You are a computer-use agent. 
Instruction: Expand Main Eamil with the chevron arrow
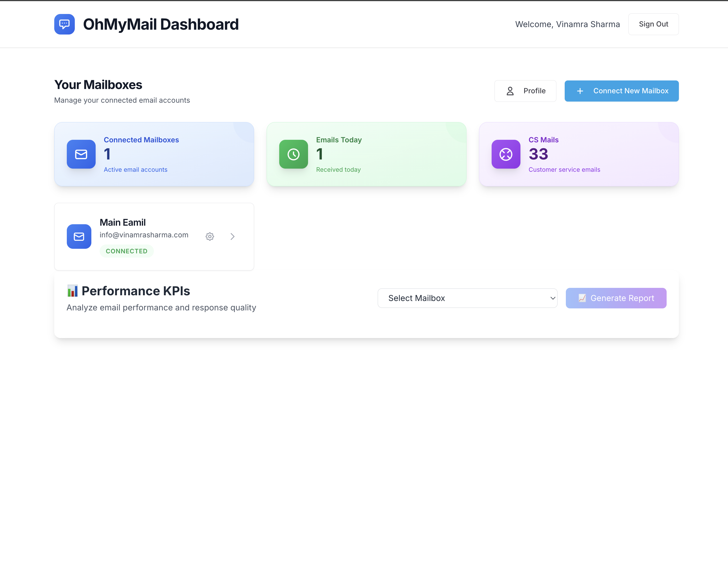click(x=232, y=237)
